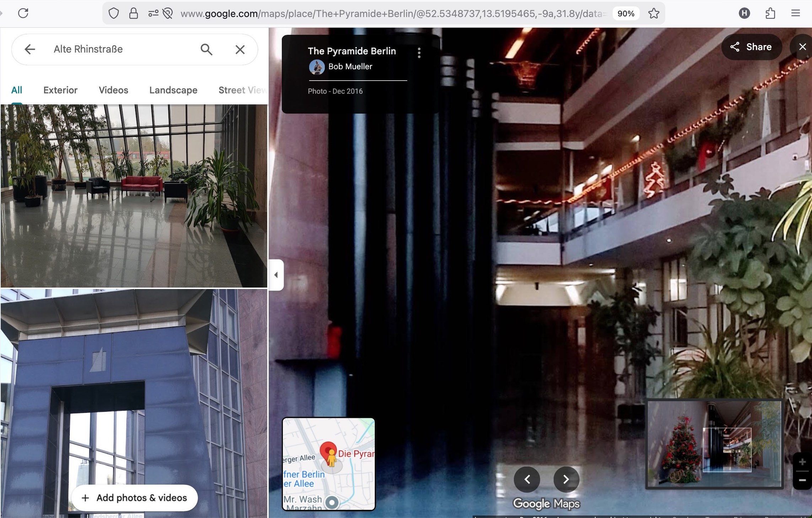Clear the Alte Rhinstraße search

click(x=240, y=49)
